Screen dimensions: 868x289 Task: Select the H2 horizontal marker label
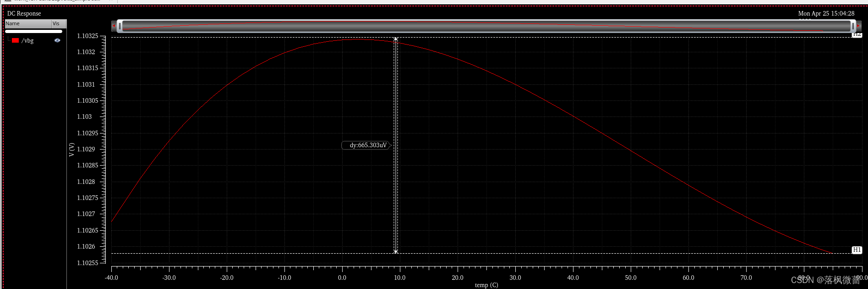point(857,35)
